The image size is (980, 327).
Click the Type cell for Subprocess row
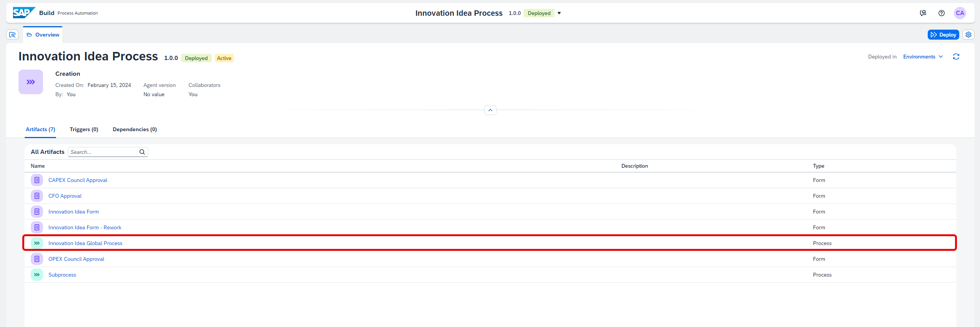[x=822, y=275]
